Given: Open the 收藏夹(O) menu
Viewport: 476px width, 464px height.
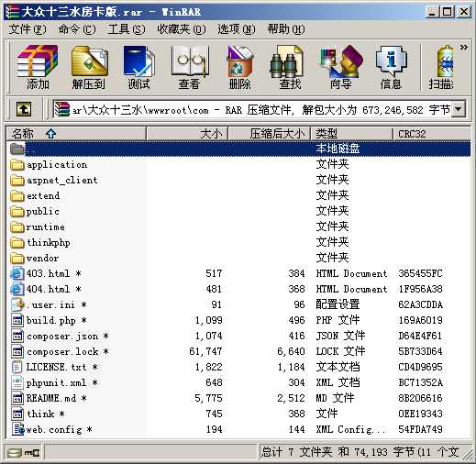Looking at the screenshot, I should click(182, 29).
